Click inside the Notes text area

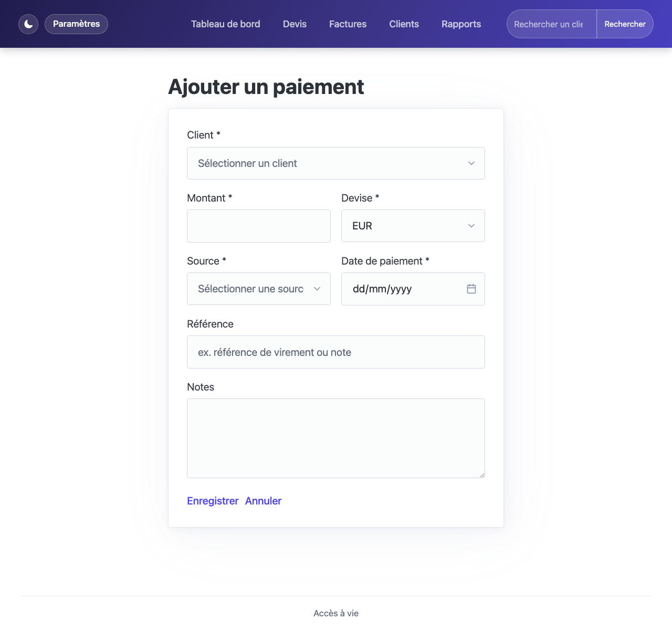pos(336,438)
